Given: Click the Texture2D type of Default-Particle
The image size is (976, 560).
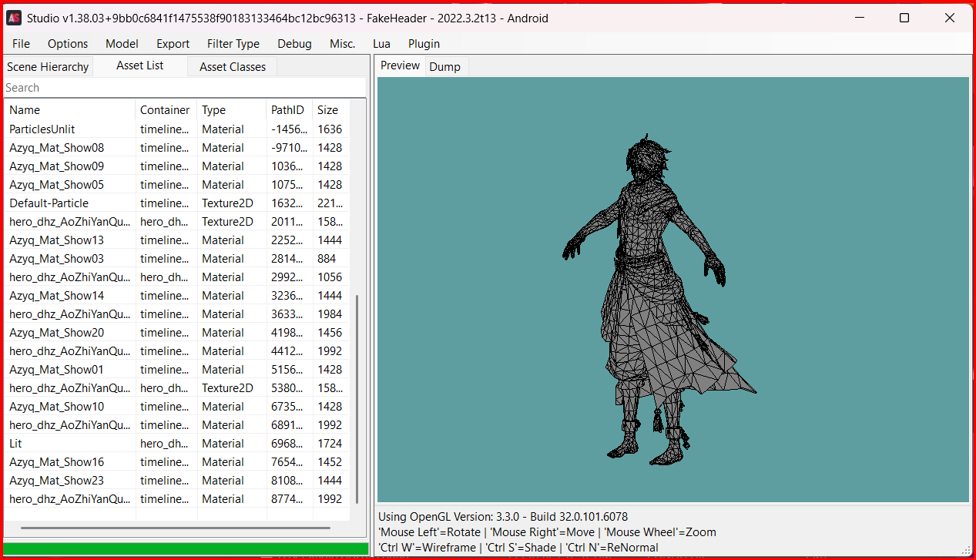Looking at the screenshot, I should point(227,203).
